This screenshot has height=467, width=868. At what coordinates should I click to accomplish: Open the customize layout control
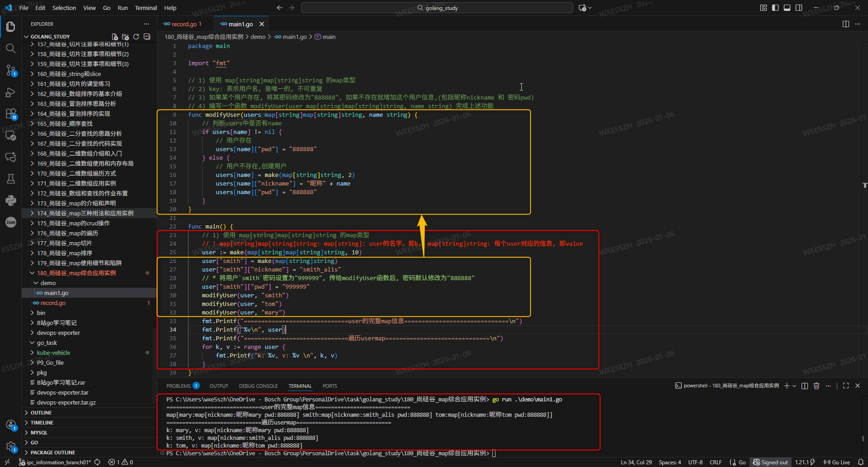coord(764,8)
